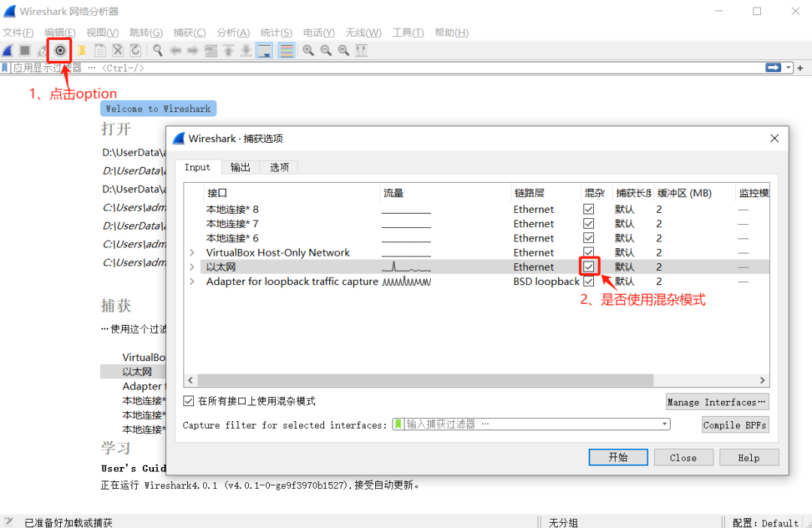Toggle auto-scroll during live capture icon

(x=265, y=50)
